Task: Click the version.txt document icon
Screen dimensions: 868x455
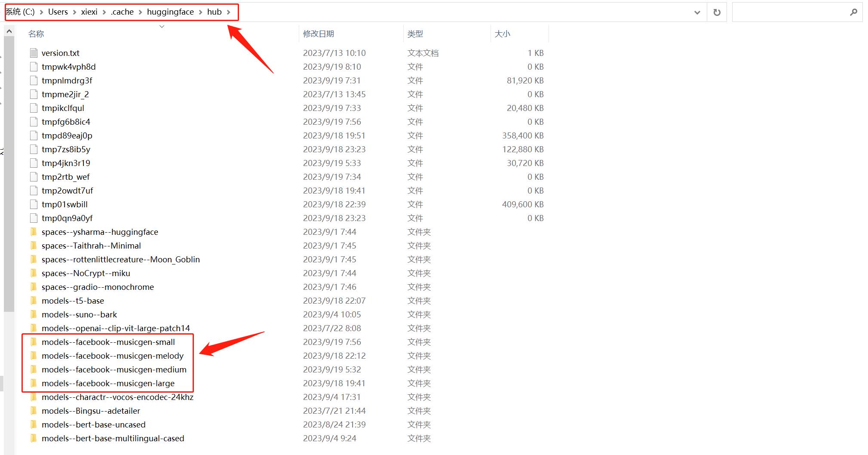Action: tap(34, 53)
